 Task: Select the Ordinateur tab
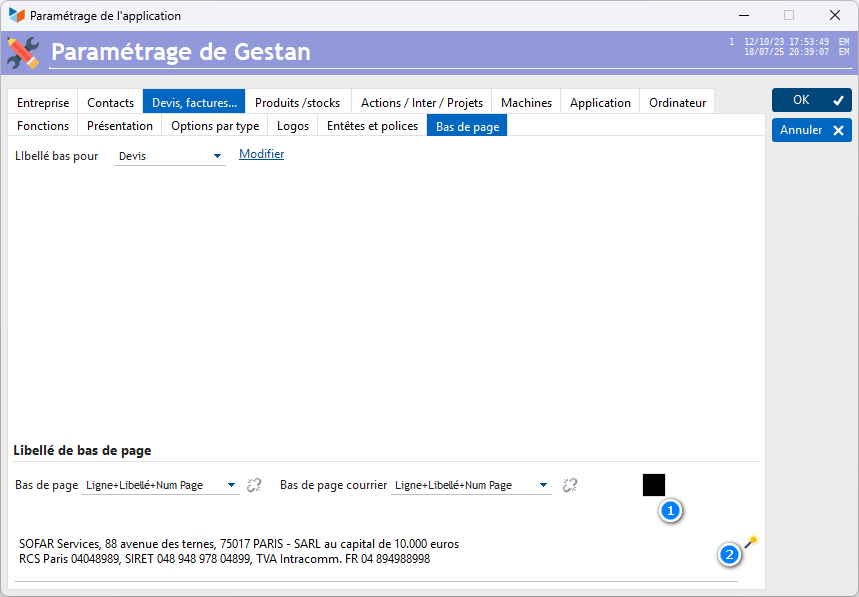[677, 102]
